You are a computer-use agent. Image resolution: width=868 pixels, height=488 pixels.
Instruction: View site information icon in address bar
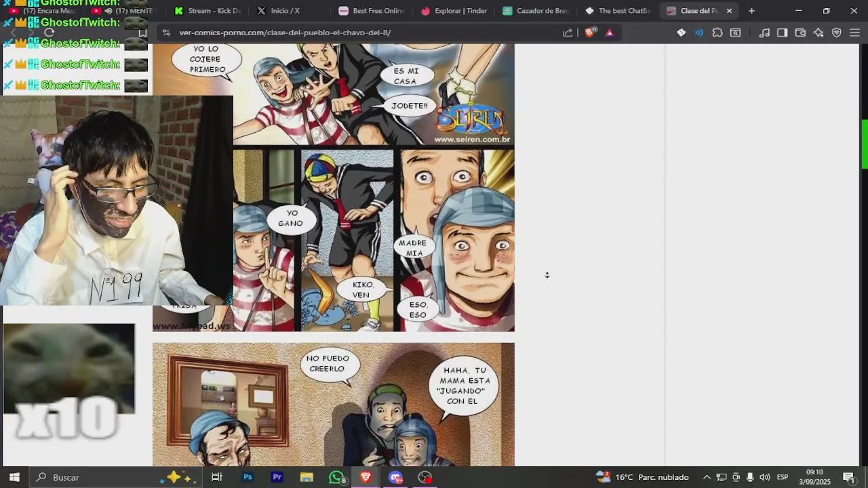[x=165, y=33]
